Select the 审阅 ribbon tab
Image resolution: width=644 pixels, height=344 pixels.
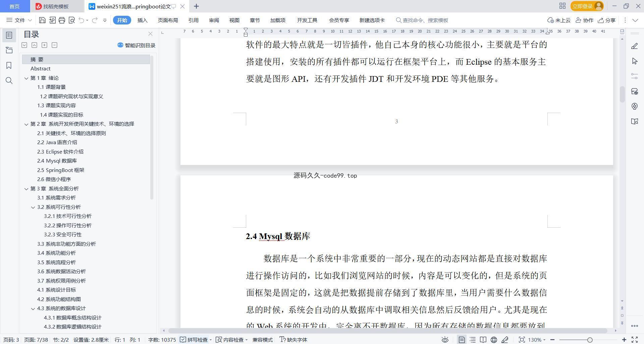(214, 20)
